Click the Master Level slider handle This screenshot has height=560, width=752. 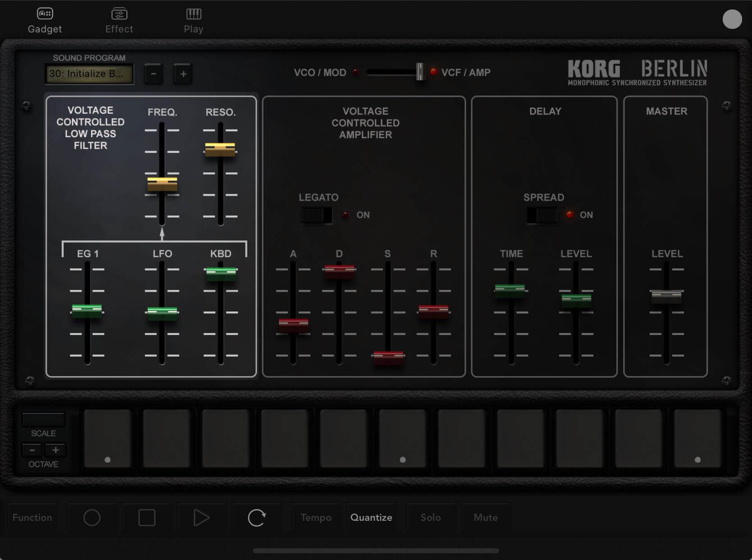coord(666,295)
